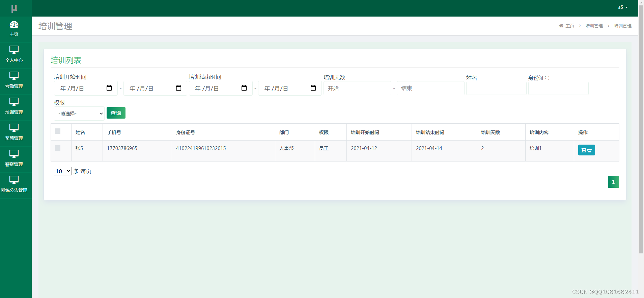Screen dimensions: 644x298
Task: Go to 考勤管理 sidebar icon
Action: tap(14, 76)
